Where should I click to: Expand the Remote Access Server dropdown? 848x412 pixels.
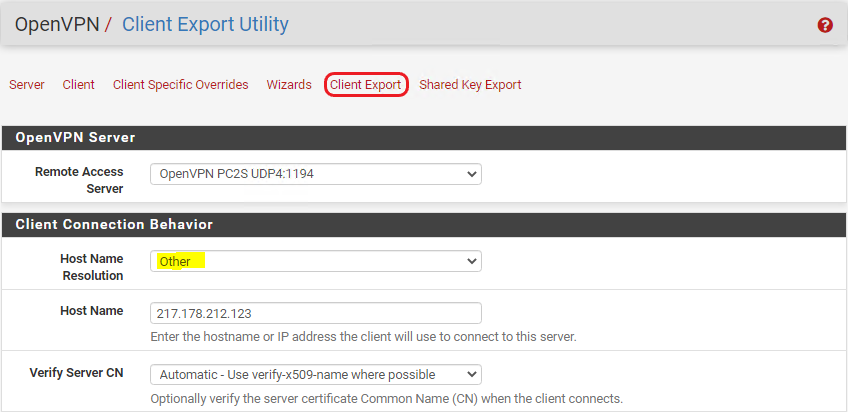click(x=316, y=175)
